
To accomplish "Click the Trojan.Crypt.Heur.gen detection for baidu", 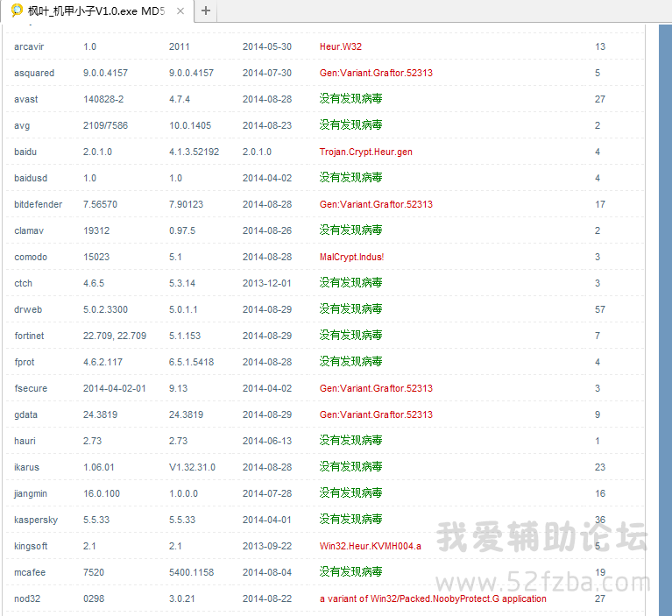I will [365, 152].
